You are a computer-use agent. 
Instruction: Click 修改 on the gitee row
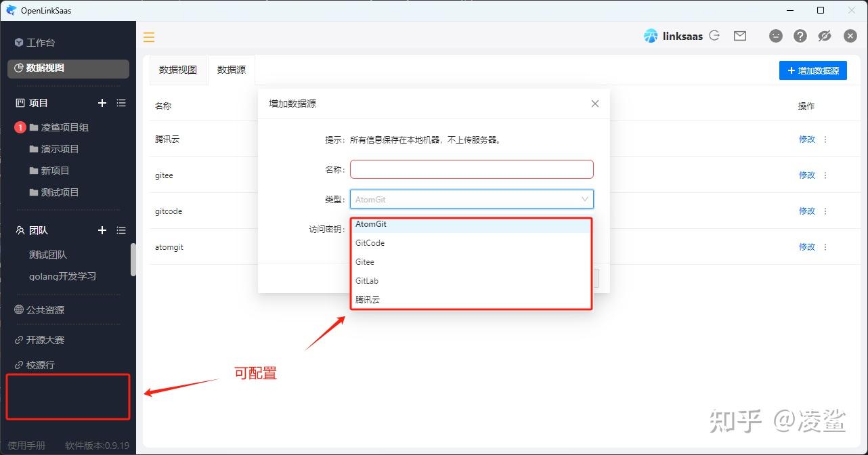point(806,175)
